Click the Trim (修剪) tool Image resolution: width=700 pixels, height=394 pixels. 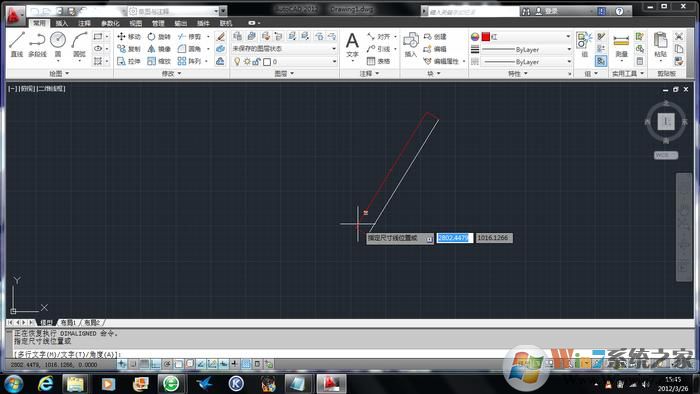(x=189, y=37)
